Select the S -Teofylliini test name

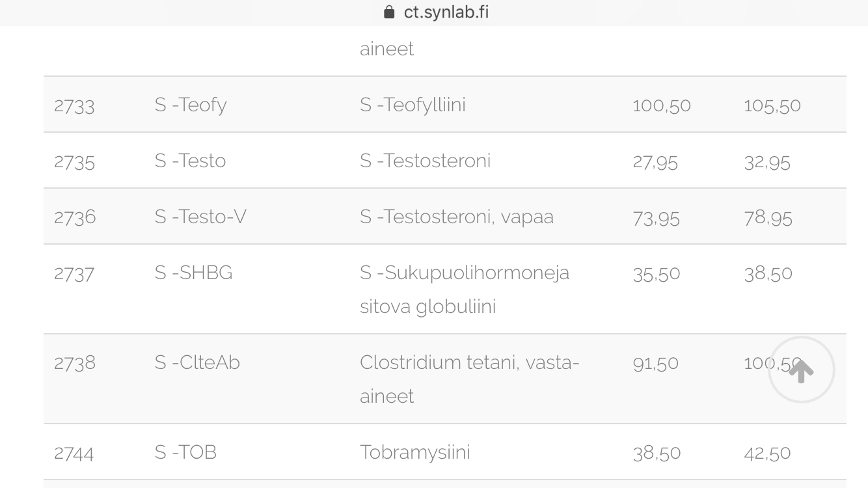[x=413, y=105]
